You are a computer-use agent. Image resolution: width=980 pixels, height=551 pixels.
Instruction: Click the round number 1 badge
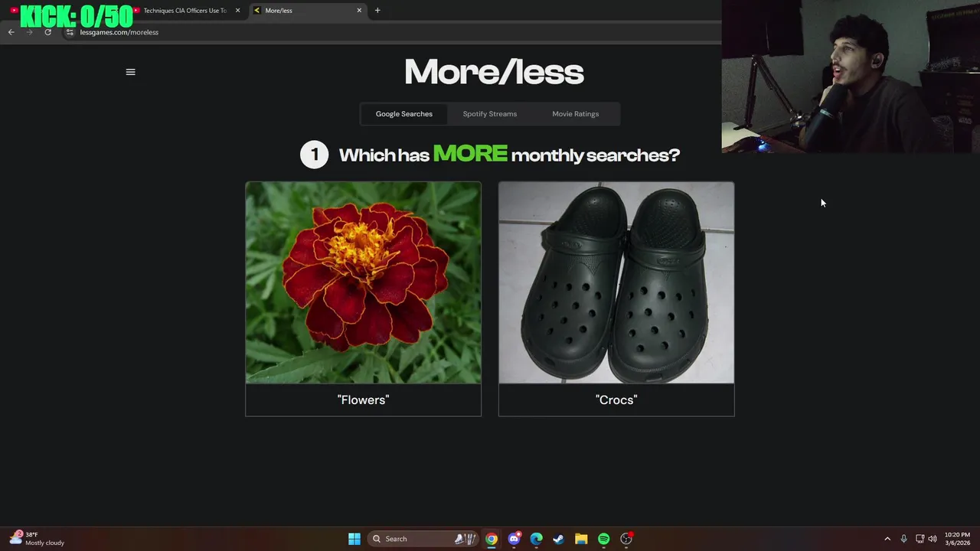(x=314, y=155)
